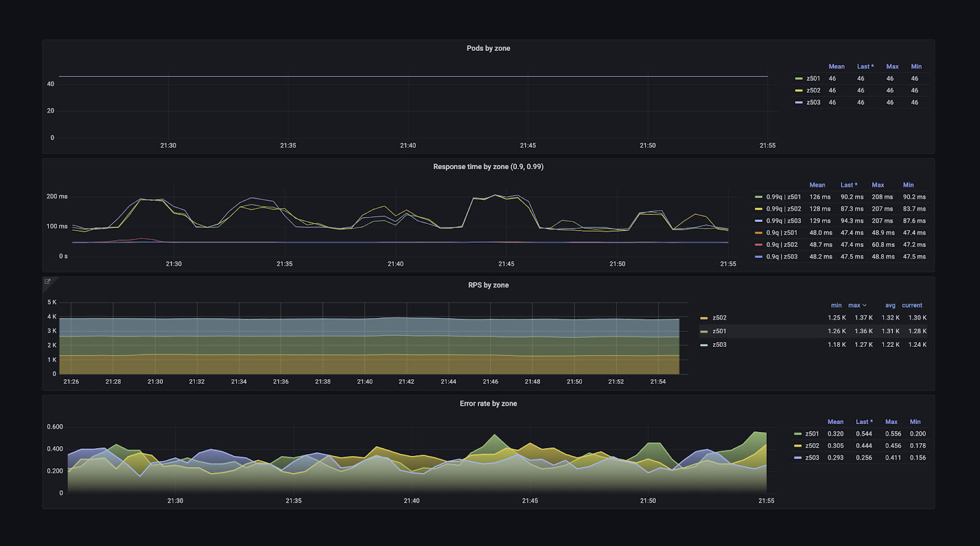Click the 5 K y-axis label in RPS
This screenshot has width=980, height=546.
[x=52, y=302]
